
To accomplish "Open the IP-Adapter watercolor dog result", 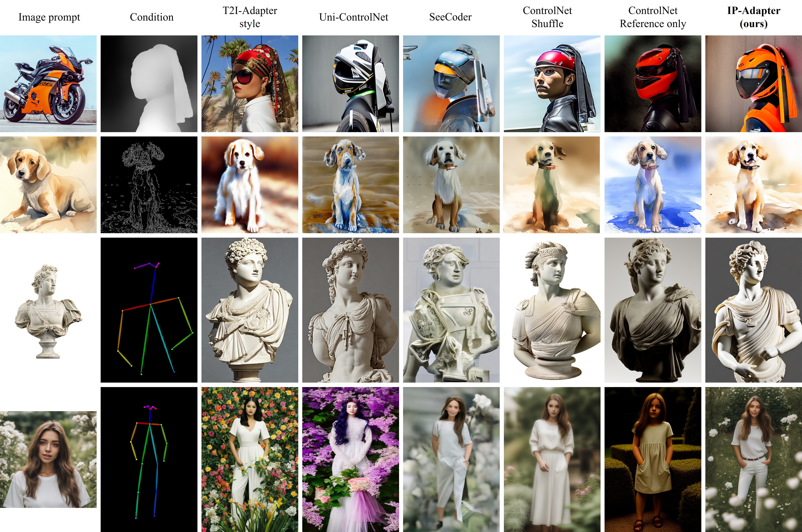I will tap(753, 185).
